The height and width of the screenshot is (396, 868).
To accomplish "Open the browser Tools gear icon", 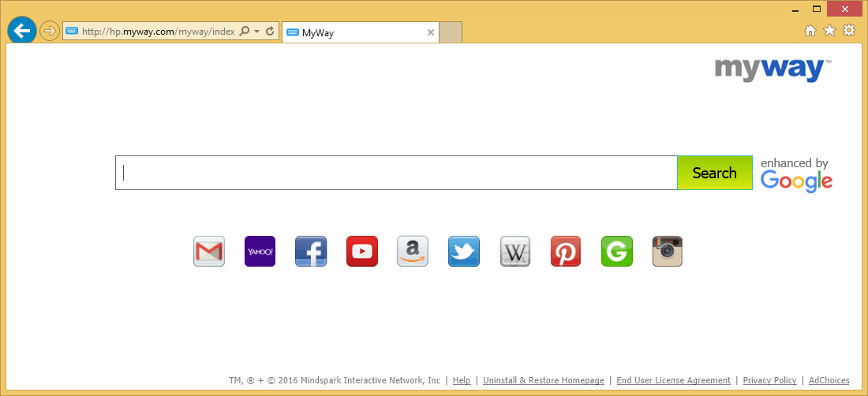I will click(849, 31).
